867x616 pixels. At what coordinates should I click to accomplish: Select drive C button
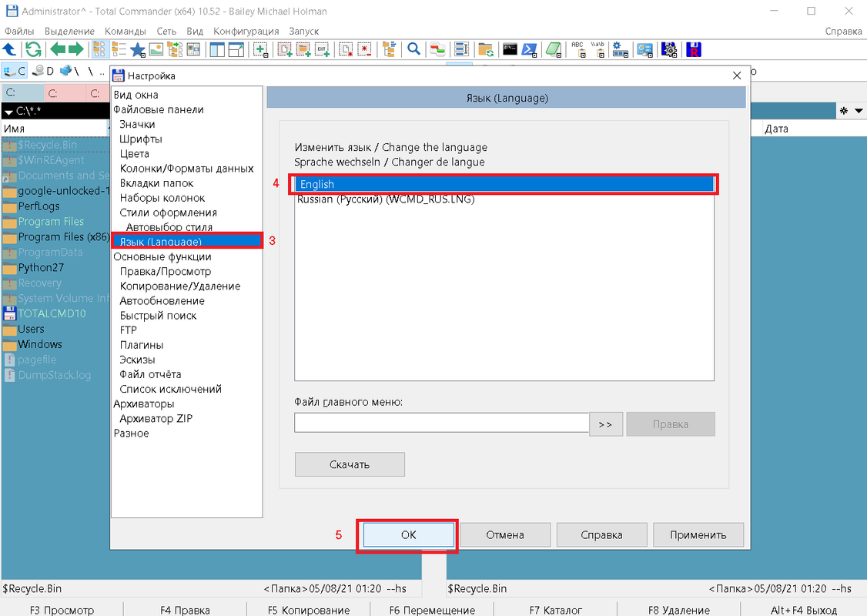tap(15, 72)
